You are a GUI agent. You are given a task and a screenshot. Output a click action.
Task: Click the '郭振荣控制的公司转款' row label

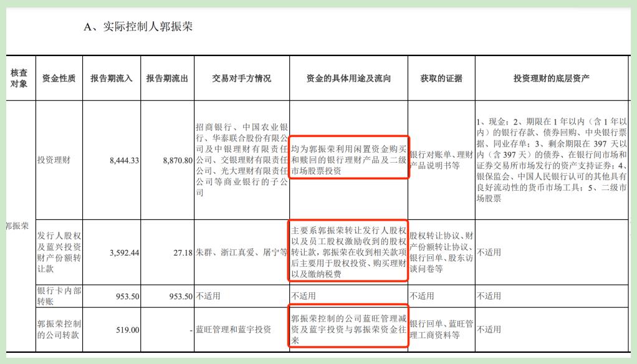click(59, 329)
